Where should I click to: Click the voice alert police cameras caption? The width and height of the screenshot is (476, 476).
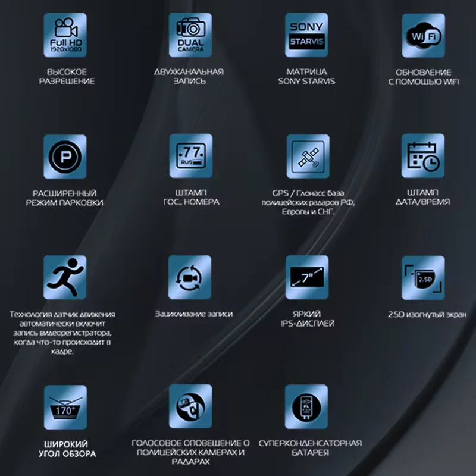(x=190, y=452)
